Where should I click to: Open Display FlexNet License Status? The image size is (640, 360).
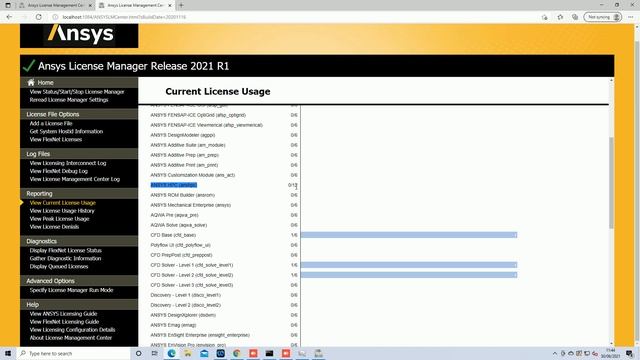coord(65,251)
